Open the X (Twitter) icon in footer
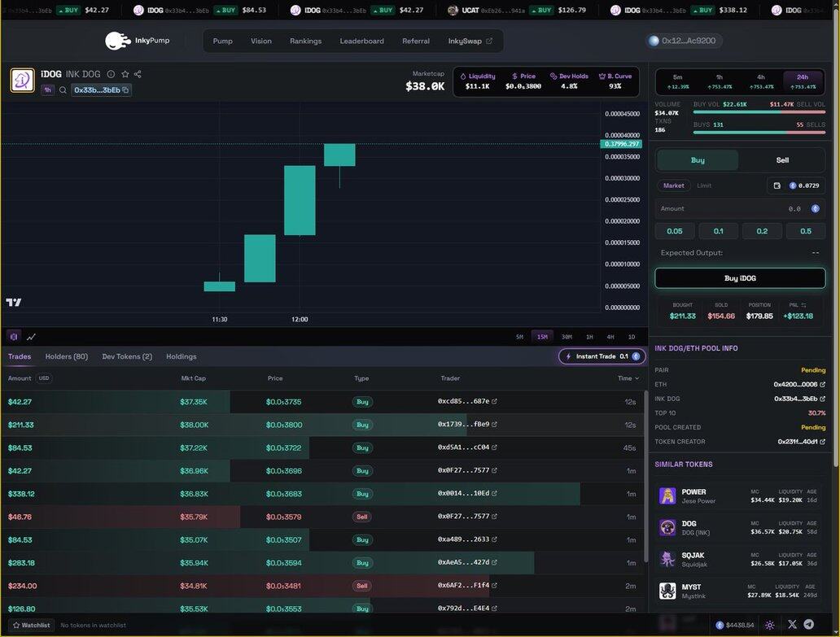The image size is (840, 637). [792, 625]
